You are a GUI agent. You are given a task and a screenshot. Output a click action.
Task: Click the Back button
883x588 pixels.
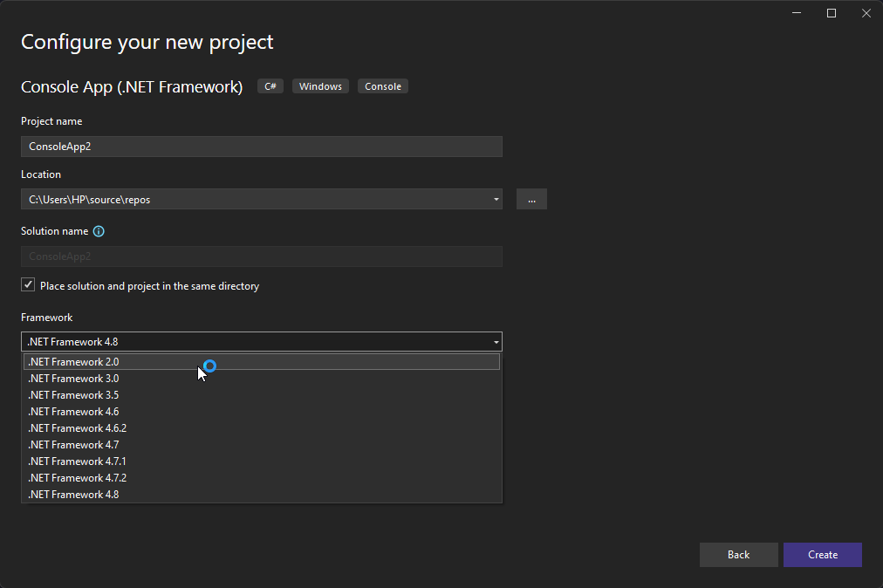pyautogui.click(x=738, y=554)
